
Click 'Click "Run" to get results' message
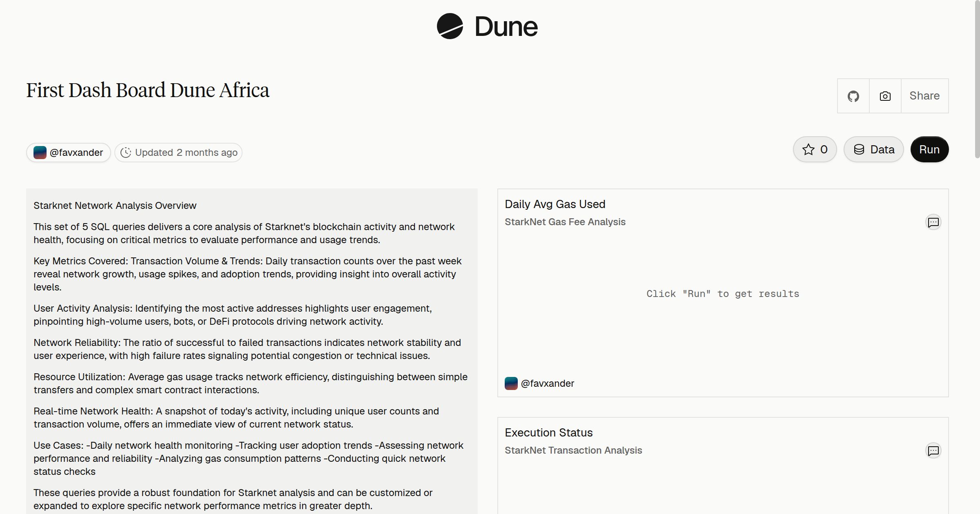coord(723,294)
